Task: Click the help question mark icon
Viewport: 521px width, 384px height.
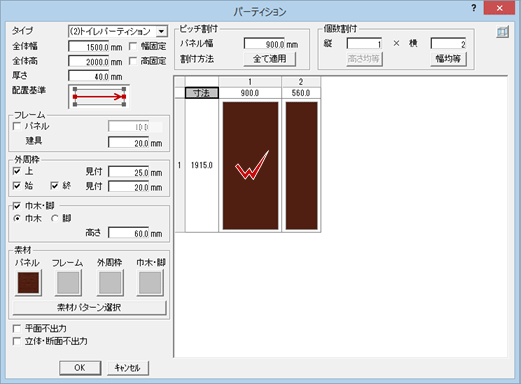Action: [x=474, y=8]
